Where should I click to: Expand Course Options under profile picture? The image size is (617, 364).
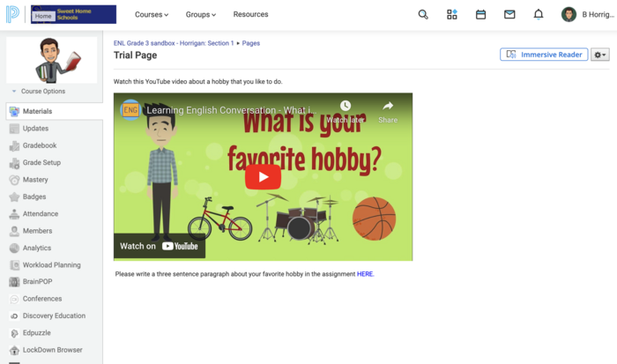[x=38, y=91]
